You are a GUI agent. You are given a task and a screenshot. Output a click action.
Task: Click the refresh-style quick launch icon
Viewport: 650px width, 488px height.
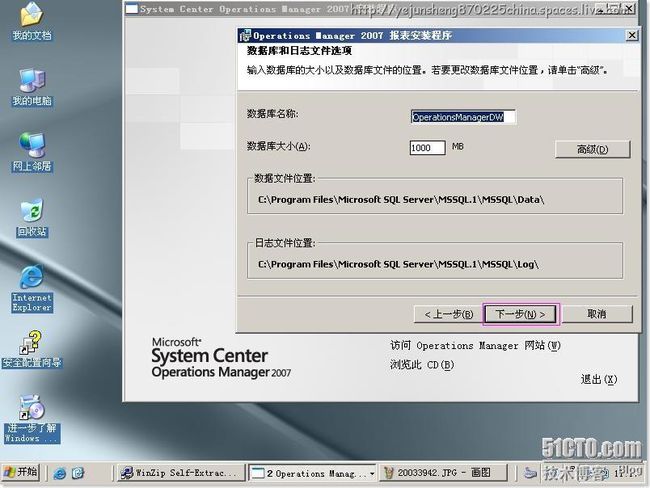click(x=78, y=473)
